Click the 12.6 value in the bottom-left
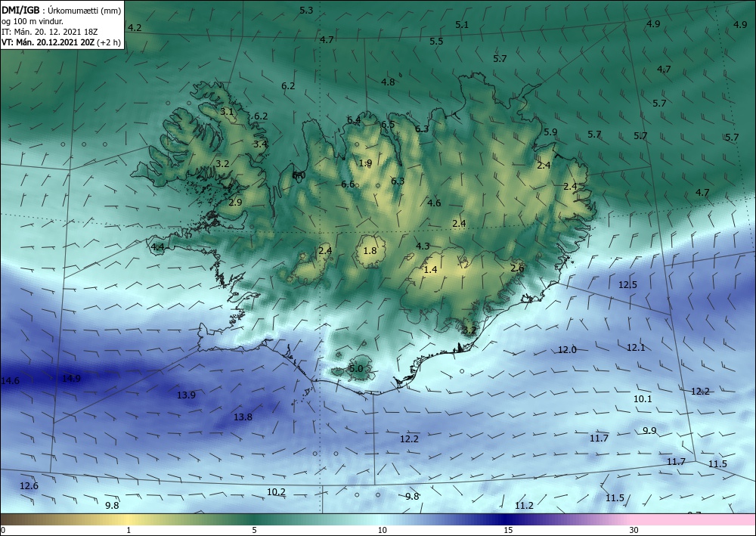 (x=29, y=486)
